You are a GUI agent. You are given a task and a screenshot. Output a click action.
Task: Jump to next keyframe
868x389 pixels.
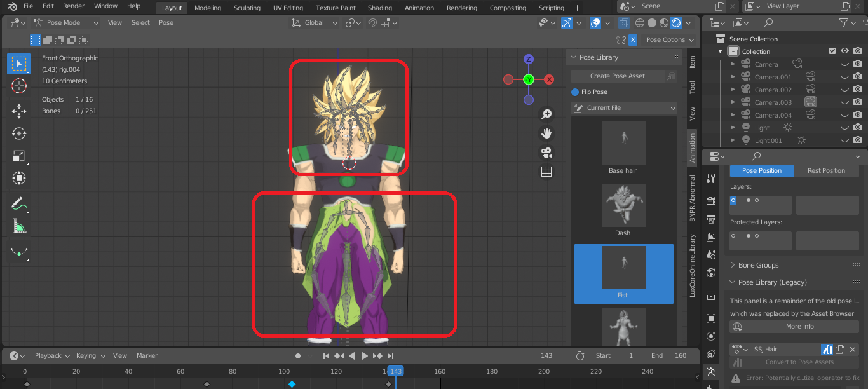coord(377,356)
